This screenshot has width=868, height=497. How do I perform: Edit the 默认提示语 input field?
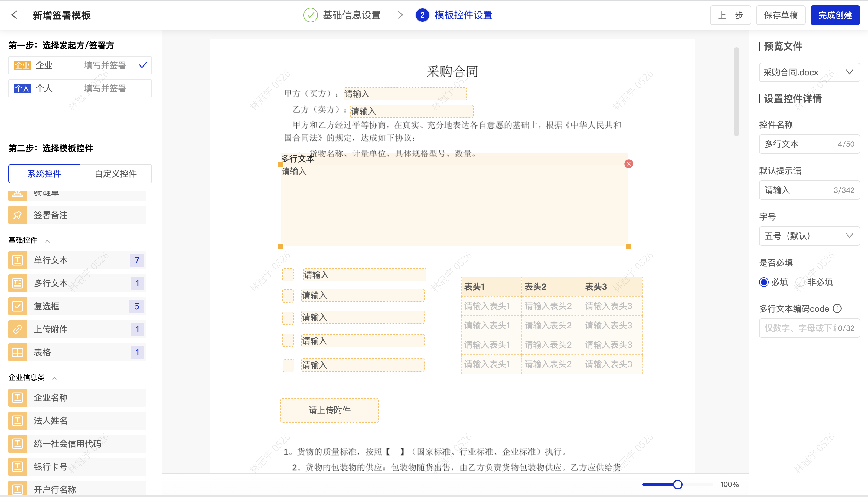coord(809,190)
